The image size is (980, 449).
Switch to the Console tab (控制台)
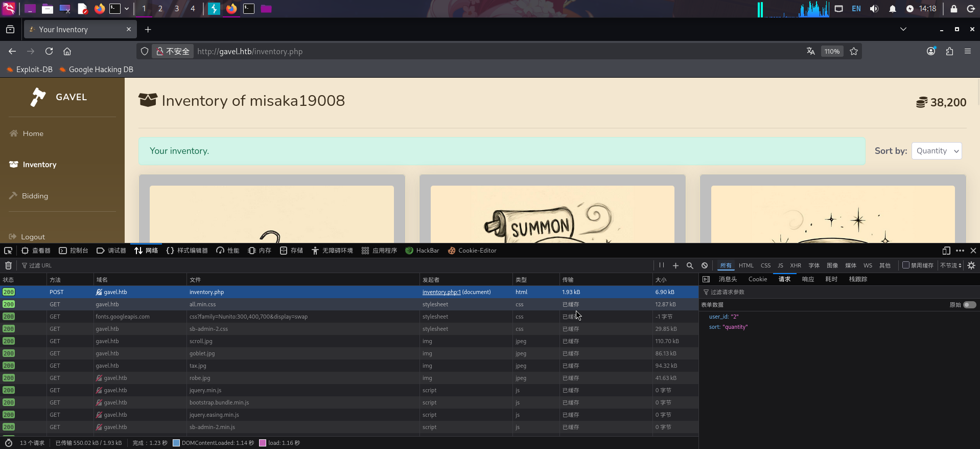74,251
